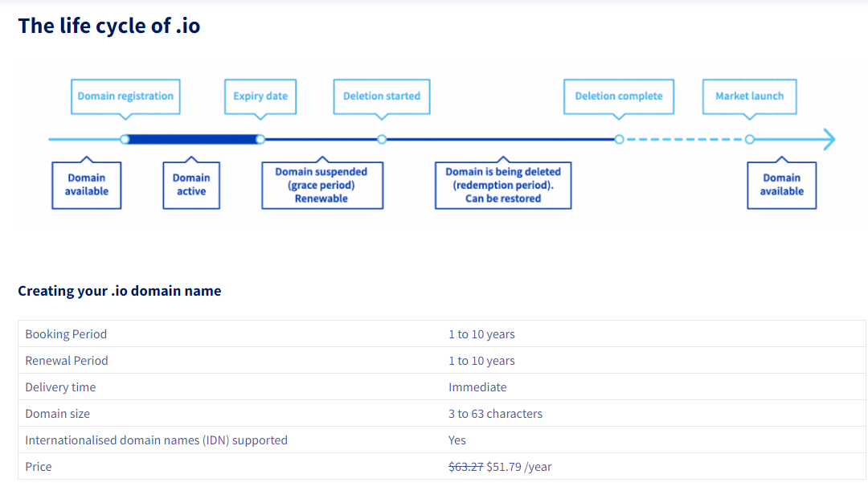Click the Creating your .io domain name heading

(x=120, y=291)
